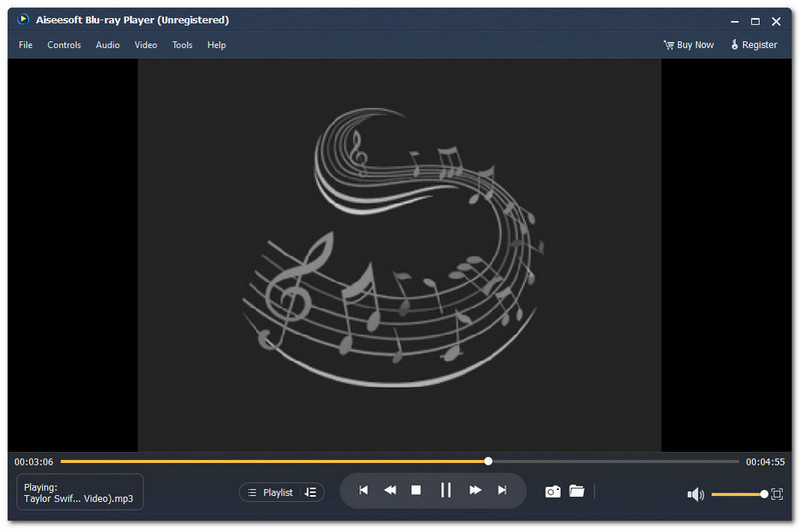Open the Playlist panel
The height and width of the screenshot is (529, 800).
coord(270,492)
